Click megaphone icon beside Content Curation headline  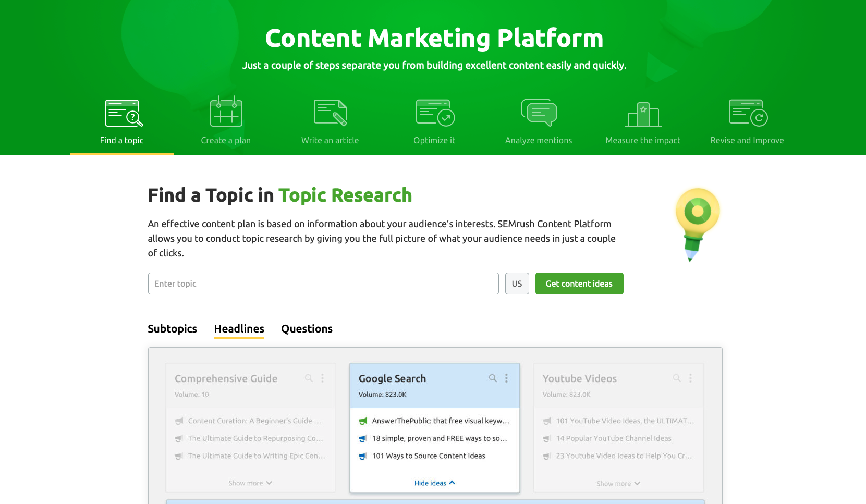pyautogui.click(x=179, y=421)
